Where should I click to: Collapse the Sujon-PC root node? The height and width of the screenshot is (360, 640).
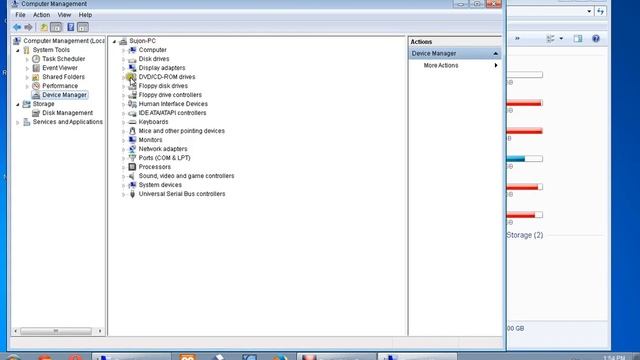[x=114, y=41]
